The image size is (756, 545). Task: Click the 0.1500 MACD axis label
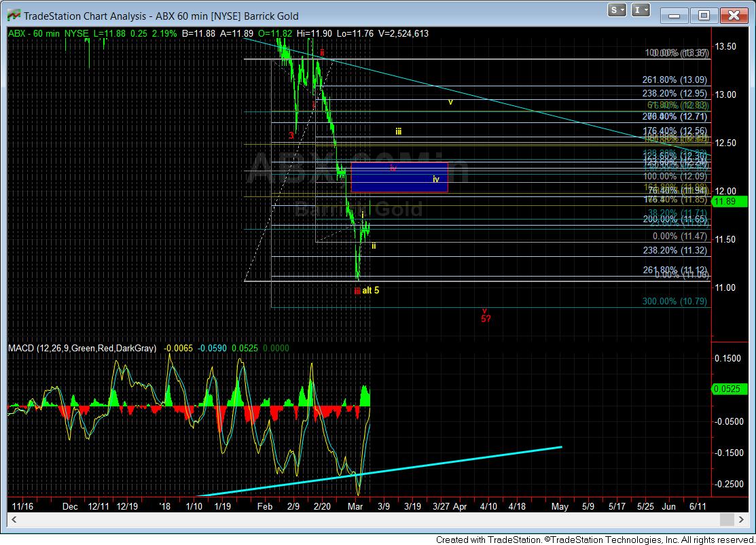[x=728, y=358]
